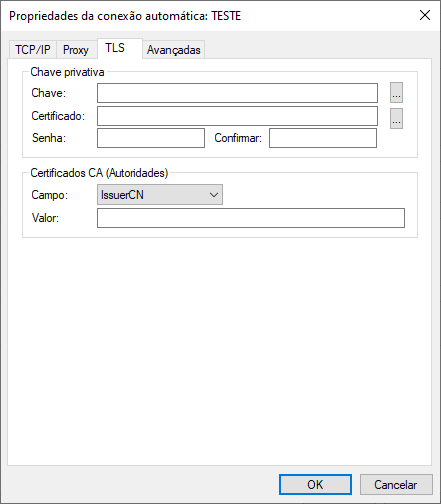This screenshot has width=441, height=504.
Task: Click the Certificados CA (Autoridades) group heading
Action: pos(99,173)
